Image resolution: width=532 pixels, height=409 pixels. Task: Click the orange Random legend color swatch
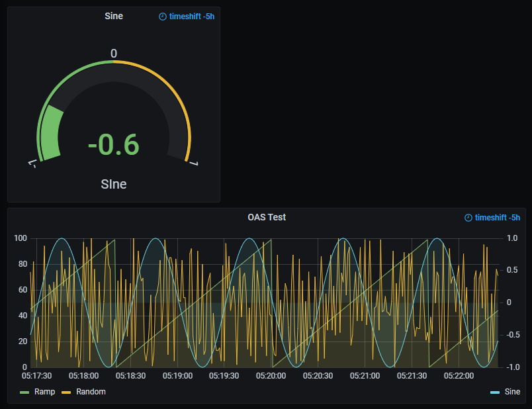(x=66, y=392)
